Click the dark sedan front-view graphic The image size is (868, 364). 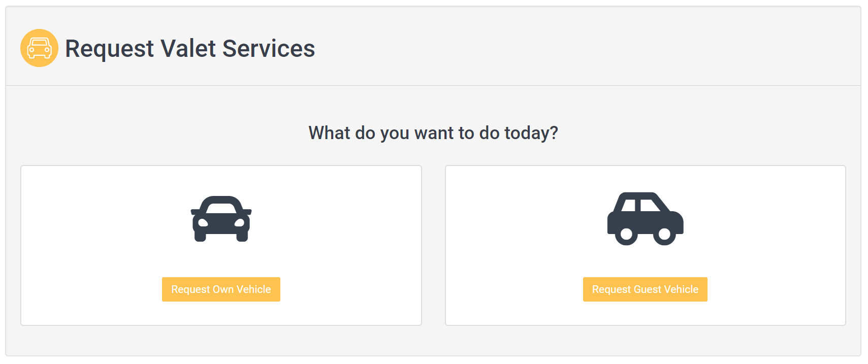(x=221, y=219)
